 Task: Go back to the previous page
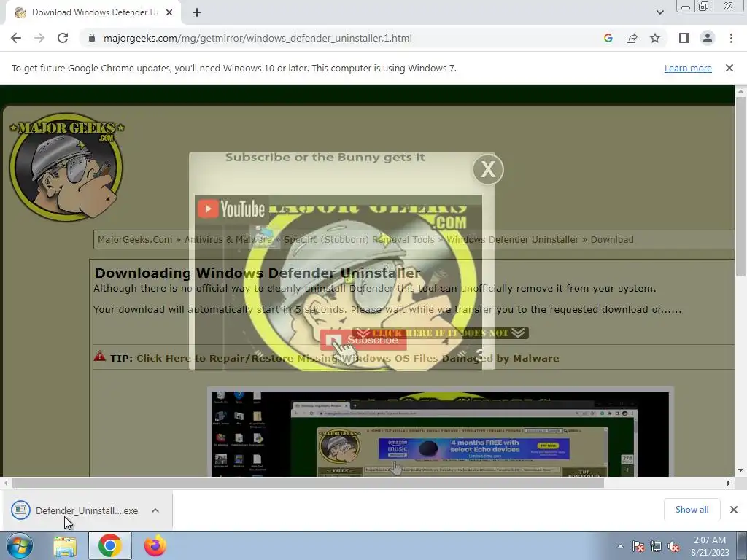(x=16, y=38)
